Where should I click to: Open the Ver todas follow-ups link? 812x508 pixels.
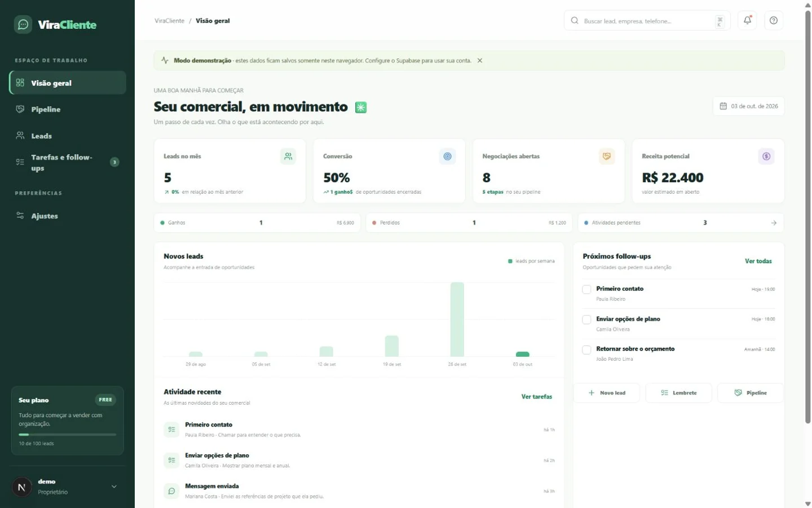click(x=758, y=261)
